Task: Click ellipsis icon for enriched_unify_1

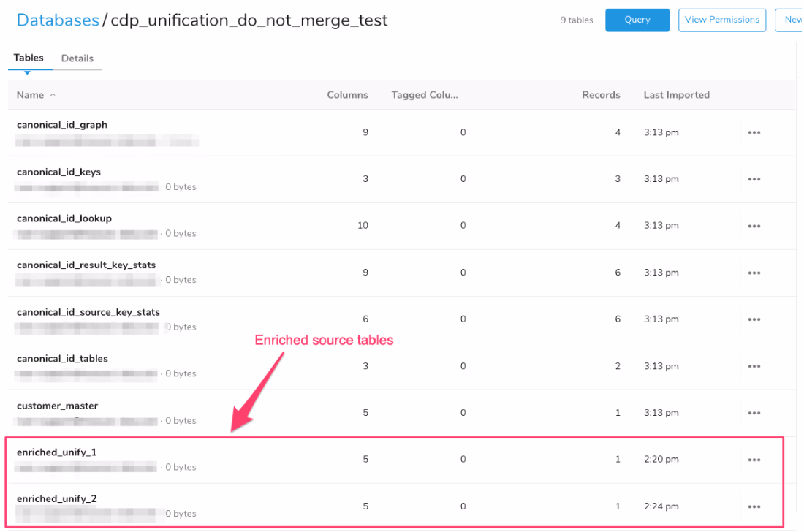Action: tap(754, 460)
